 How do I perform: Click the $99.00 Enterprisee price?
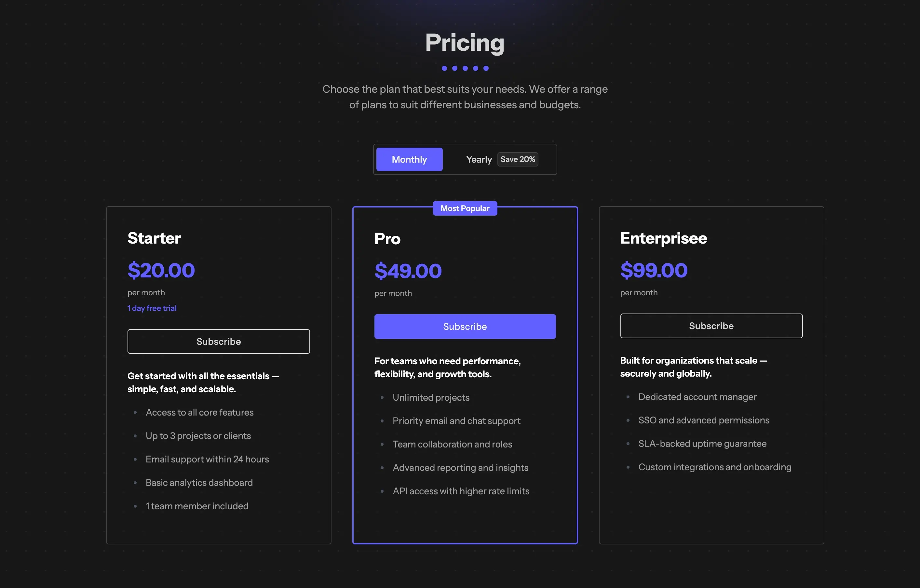point(654,271)
